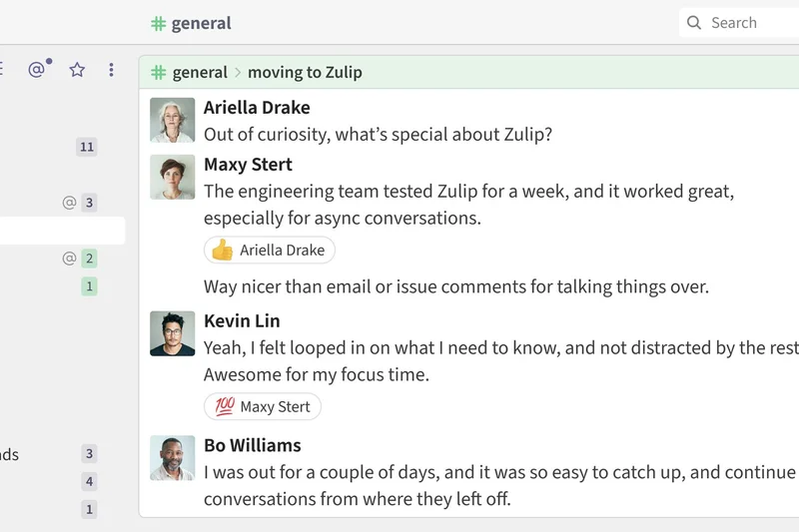The height and width of the screenshot is (532, 799).
Task: Click Maxy Stert's profile avatar
Action: click(172, 177)
